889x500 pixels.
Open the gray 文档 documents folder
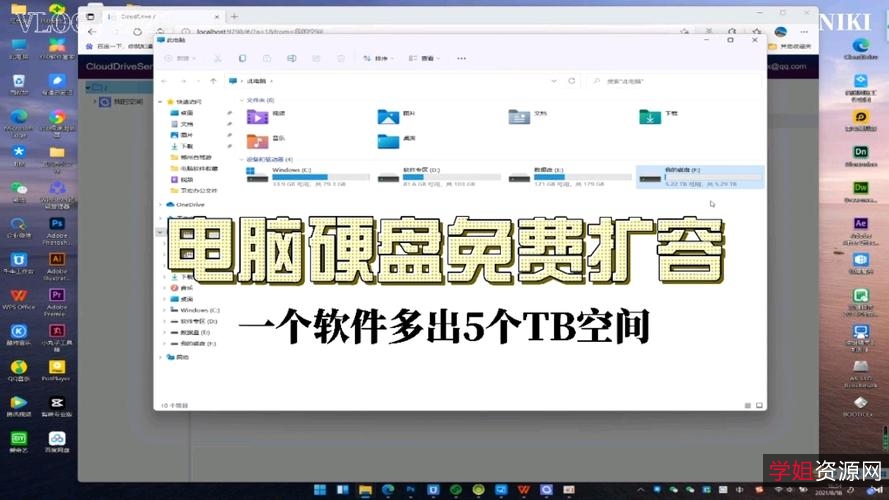(x=519, y=117)
